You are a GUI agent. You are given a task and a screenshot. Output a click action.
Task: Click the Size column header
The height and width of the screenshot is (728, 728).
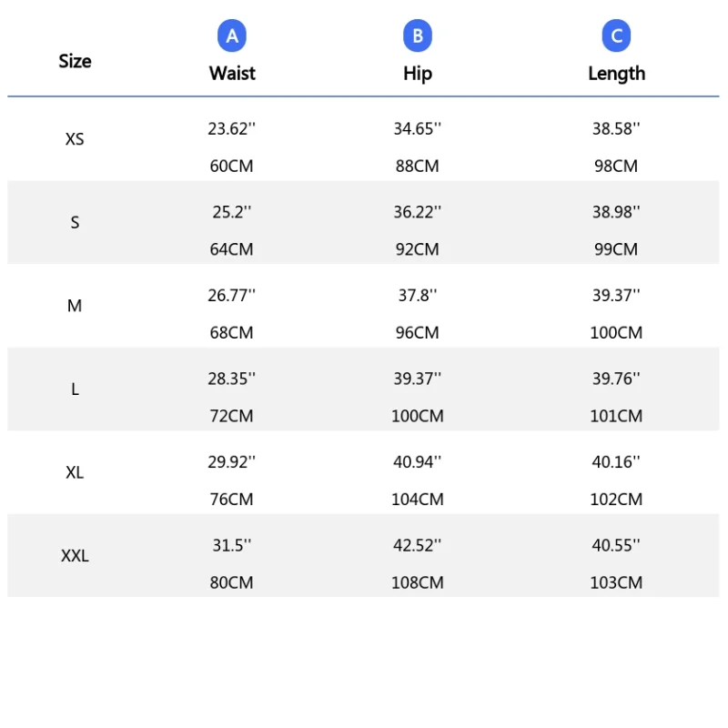pyautogui.click(x=75, y=61)
